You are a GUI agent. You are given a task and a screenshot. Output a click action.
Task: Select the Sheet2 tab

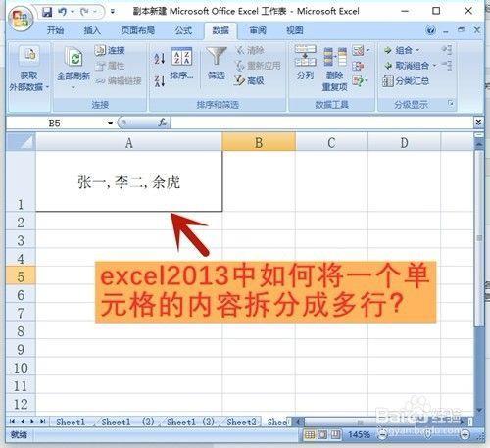click(242, 422)
